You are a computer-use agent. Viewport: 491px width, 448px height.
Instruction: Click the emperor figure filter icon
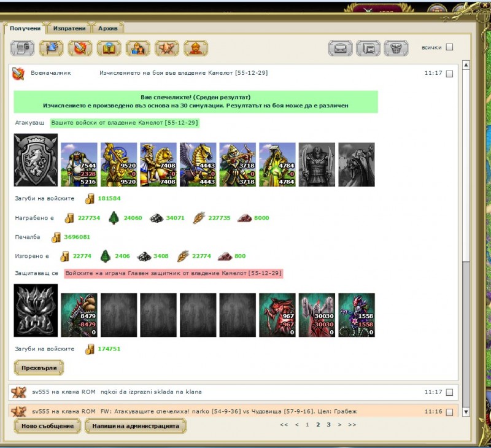(196, 48)
